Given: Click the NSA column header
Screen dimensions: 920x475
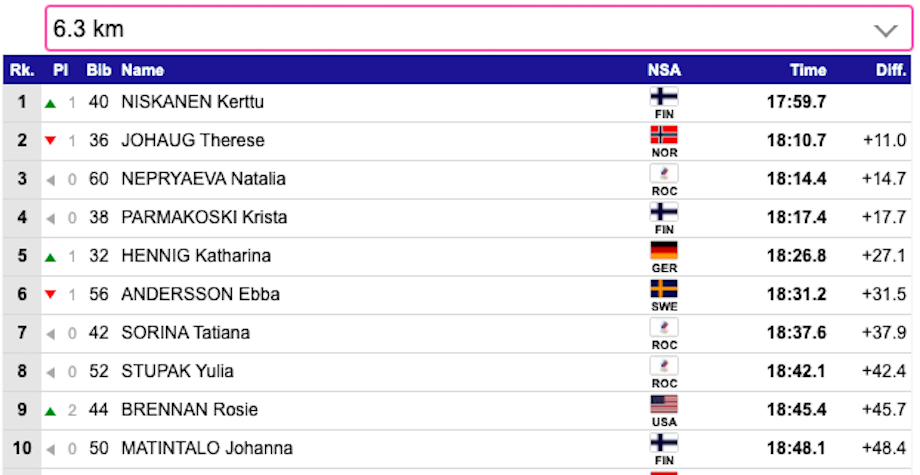Looking at the screenshot, I should coord(664,70).
